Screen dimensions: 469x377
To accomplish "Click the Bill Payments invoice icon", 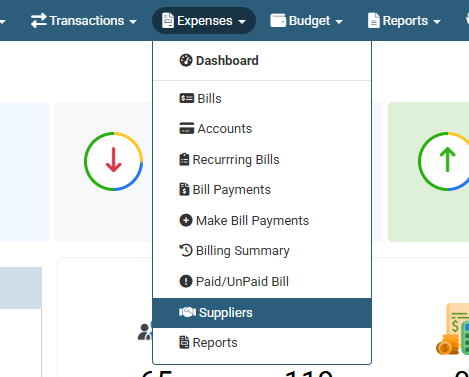I will 184,189.
